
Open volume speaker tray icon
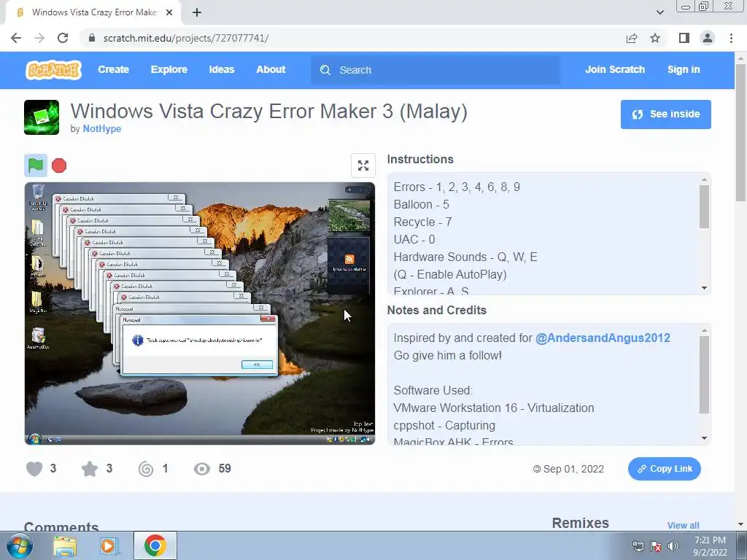click(673, 546)
